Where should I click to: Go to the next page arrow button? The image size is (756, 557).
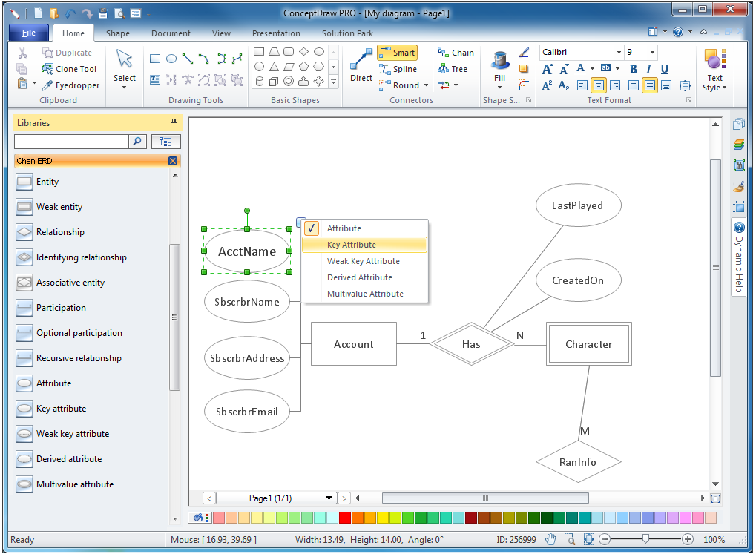click(x=344, y=498)
